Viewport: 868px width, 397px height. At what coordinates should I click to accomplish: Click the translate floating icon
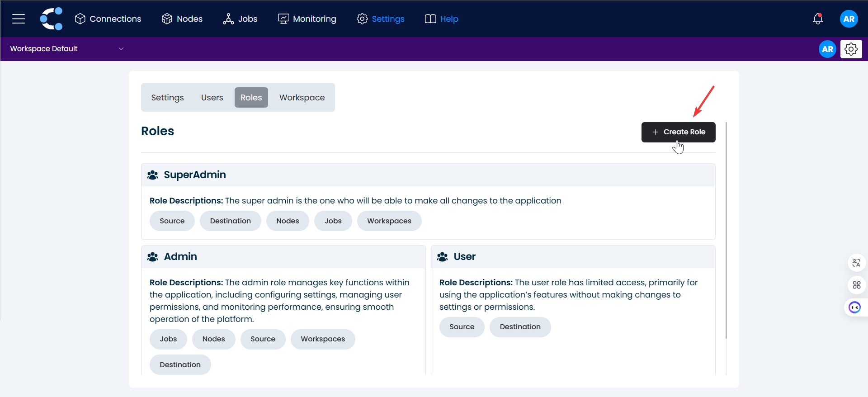(x=856, y=263)
